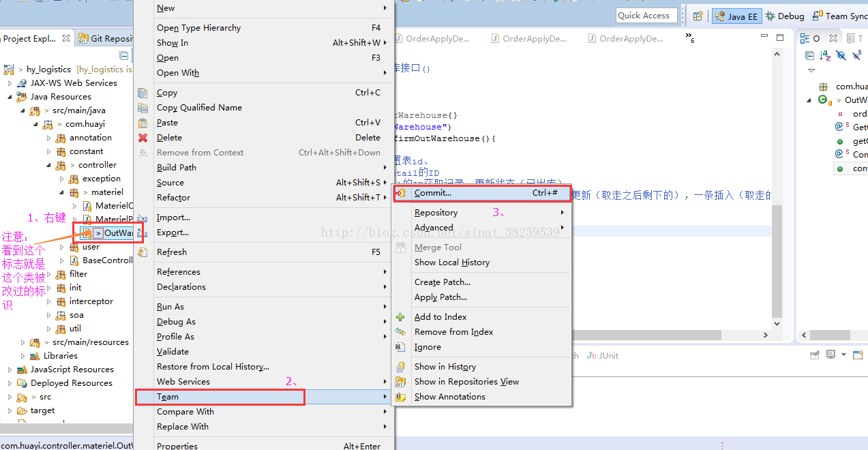Viewport: 868px width, 450px height.
Task: Open Outline view menu triangle
Action: coord(811,70)
